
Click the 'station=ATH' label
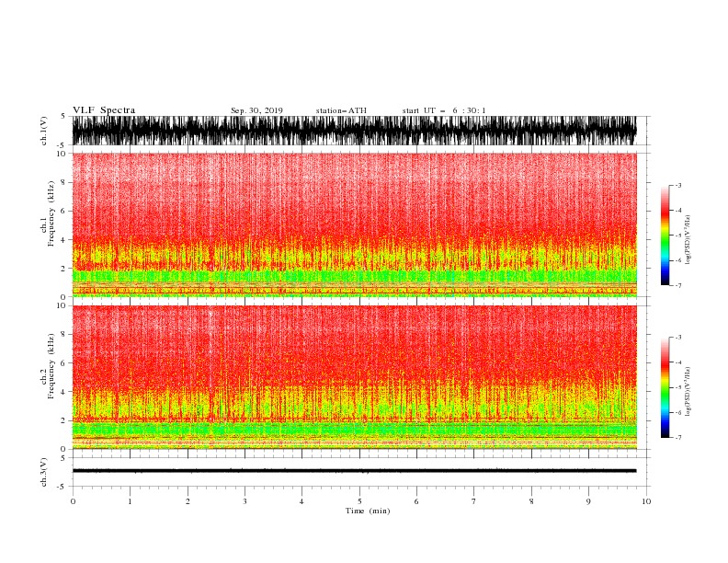[341, 110]
